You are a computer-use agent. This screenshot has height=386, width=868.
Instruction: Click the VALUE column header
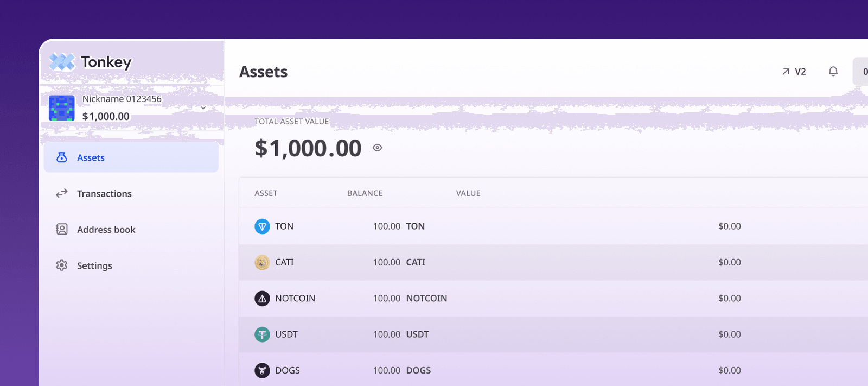468,193
